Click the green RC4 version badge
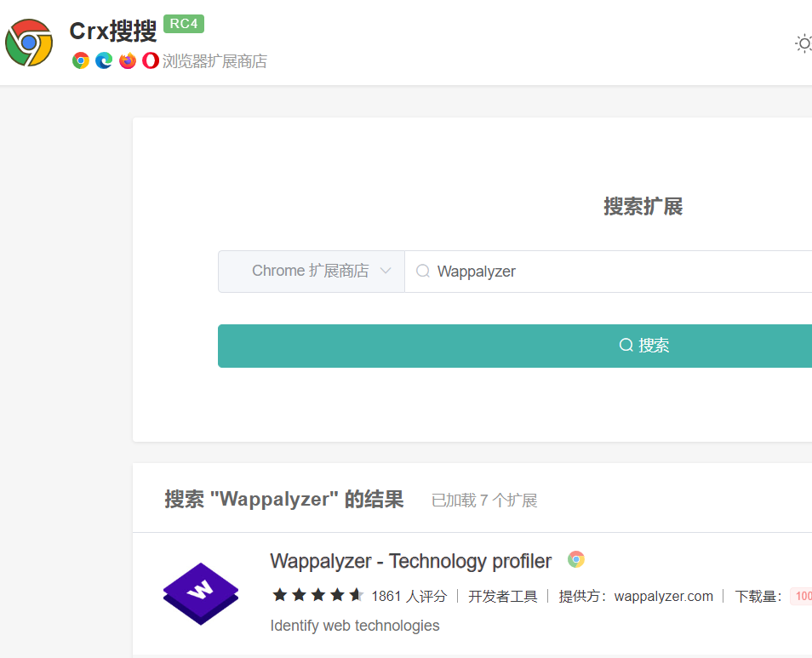 (x=183, y=24)
